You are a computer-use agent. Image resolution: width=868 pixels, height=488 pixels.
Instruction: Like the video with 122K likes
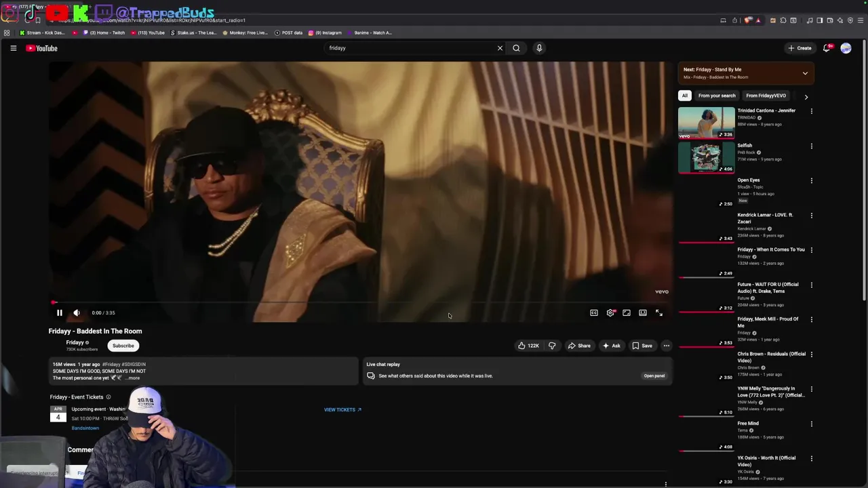(x=528, y=346)
